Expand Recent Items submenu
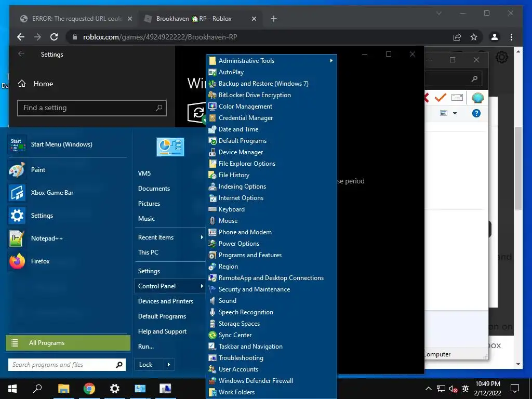532x399 pixels. pyautogui.click(x=170, y=237)
